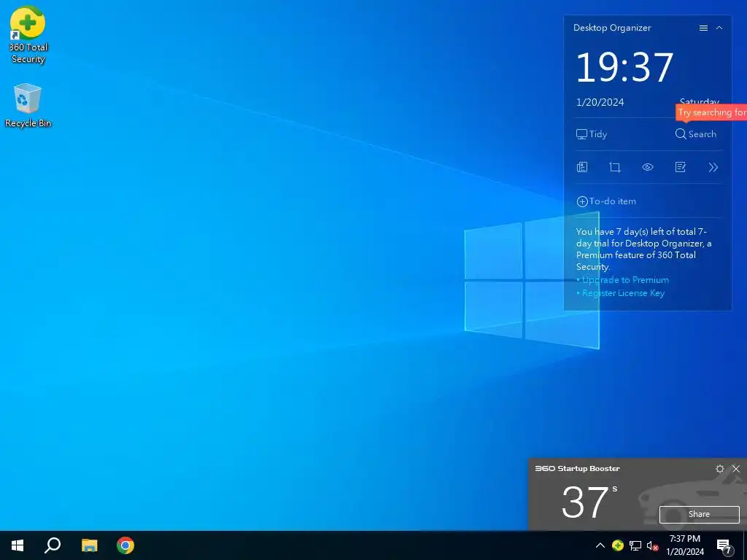Open the 360 Total Security desktop shortcut
Viewport: 747px width, 560px height.
(28, 35)
